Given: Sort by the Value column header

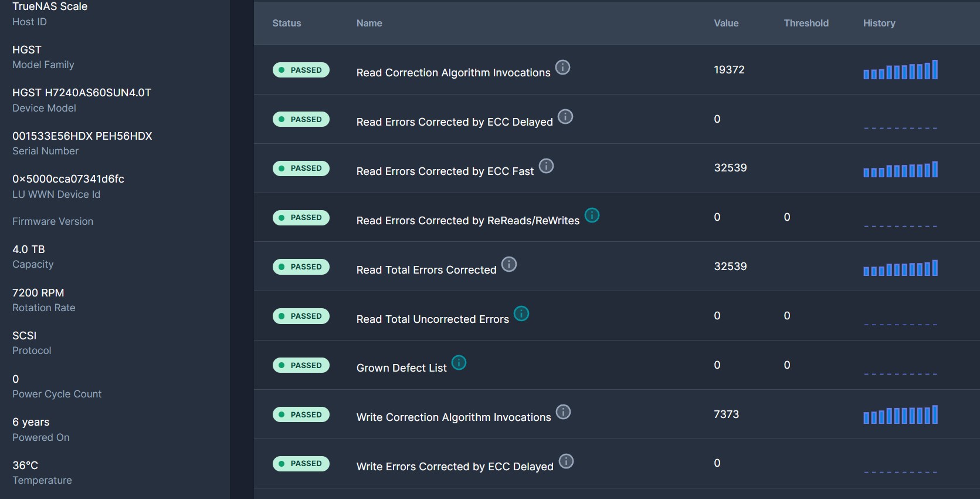Looking at the screenshot, I should tap(726, 23).
